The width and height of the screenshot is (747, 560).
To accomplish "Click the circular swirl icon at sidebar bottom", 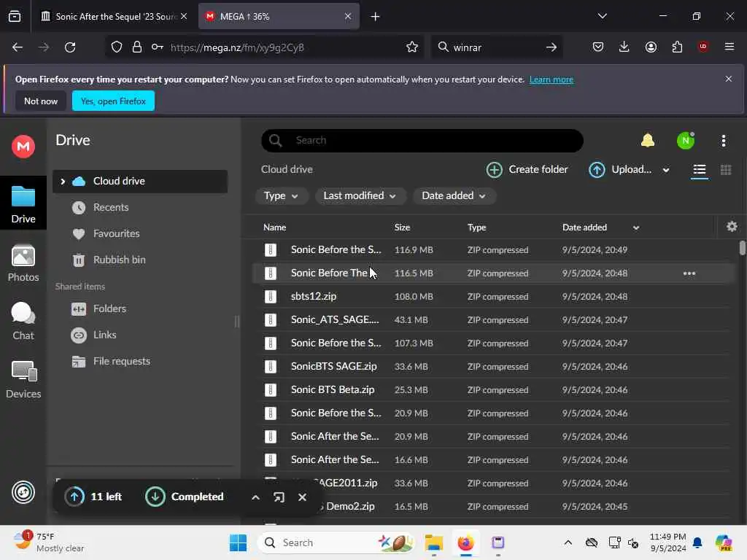I will click(23, 492).
